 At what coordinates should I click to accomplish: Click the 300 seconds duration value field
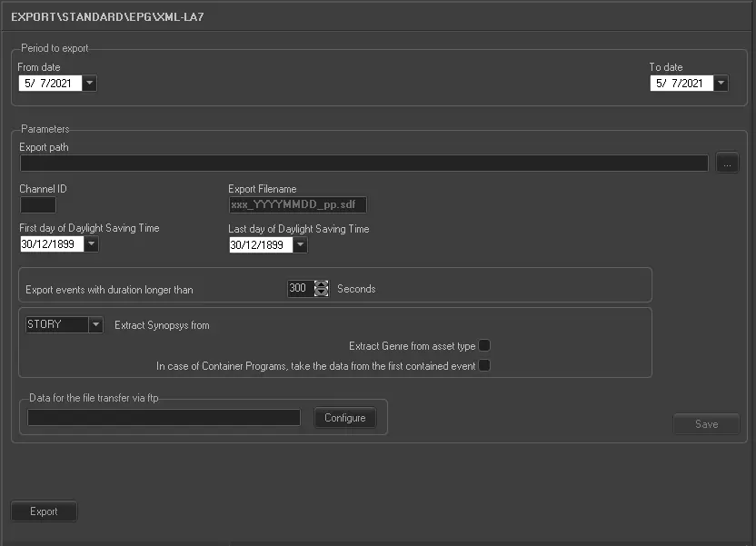click(299, 289)
